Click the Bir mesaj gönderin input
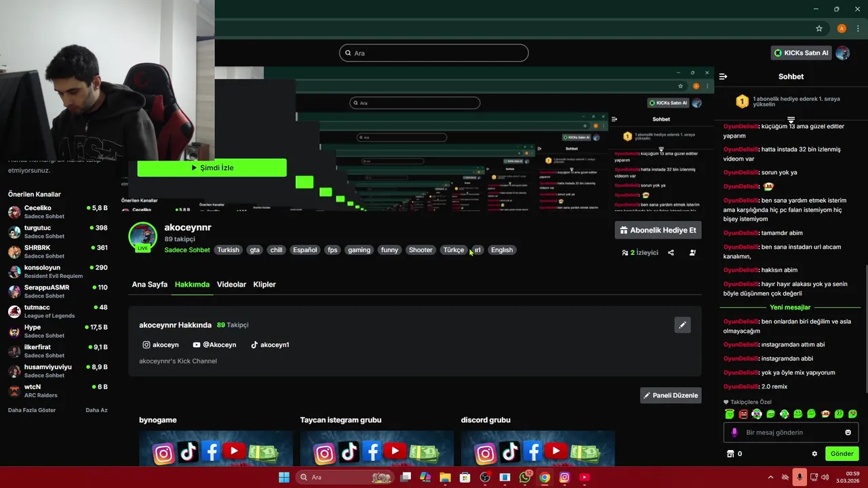 (x=791, y=432)
